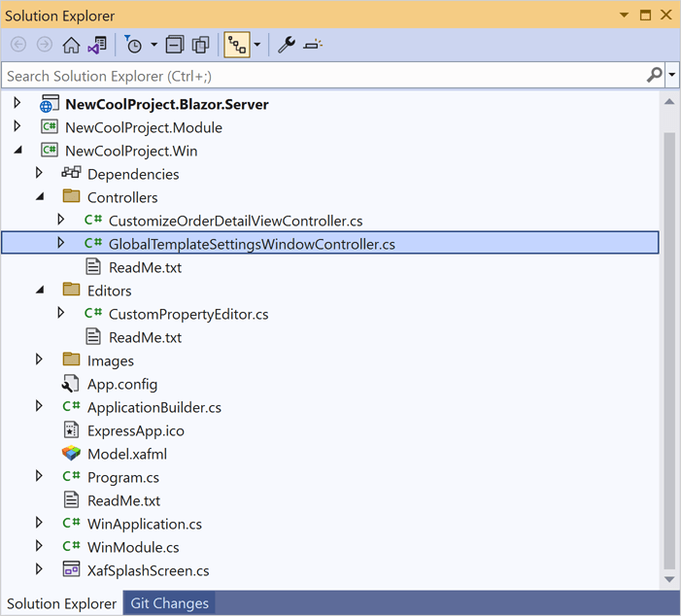
Task: Open Properties with the wrench icon
Action: click(286, 45)
